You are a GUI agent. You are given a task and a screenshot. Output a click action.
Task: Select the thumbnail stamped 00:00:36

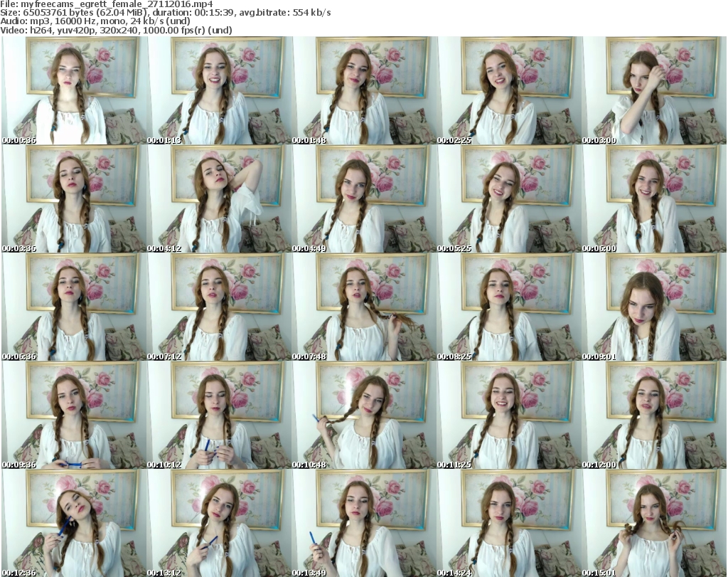point(74,90)
